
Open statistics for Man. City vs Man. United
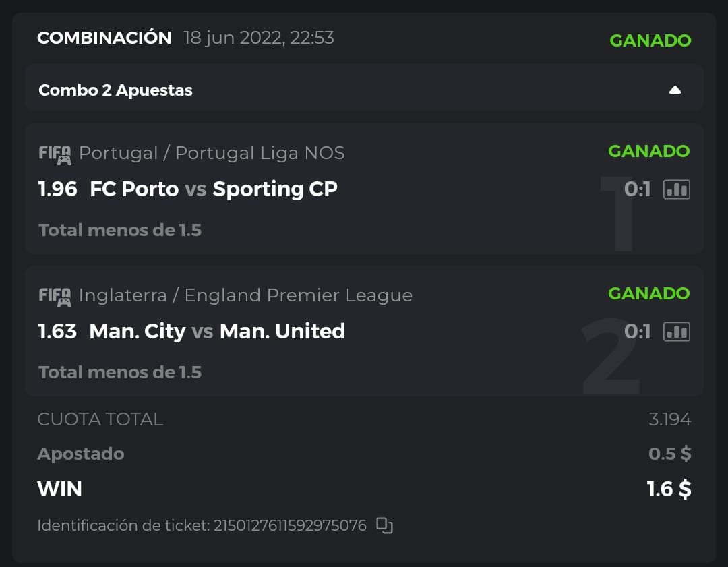click(x=677, y=332)
